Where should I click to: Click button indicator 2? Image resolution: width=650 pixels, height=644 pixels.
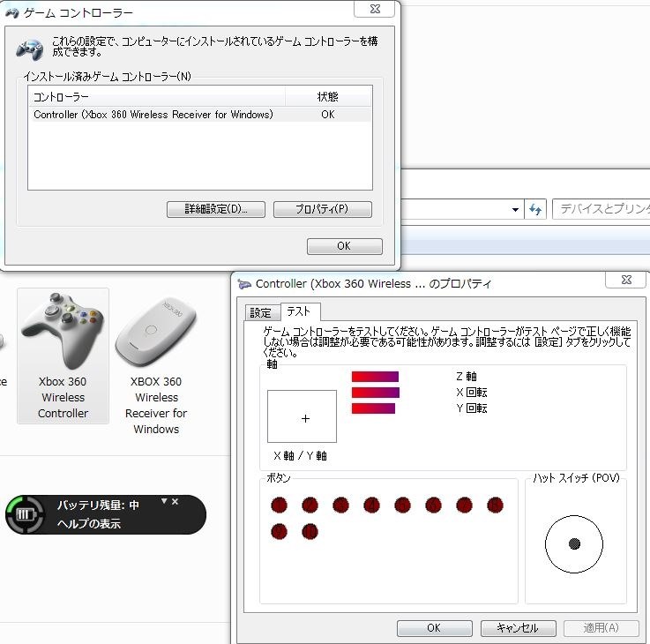(x=310, y=505)
